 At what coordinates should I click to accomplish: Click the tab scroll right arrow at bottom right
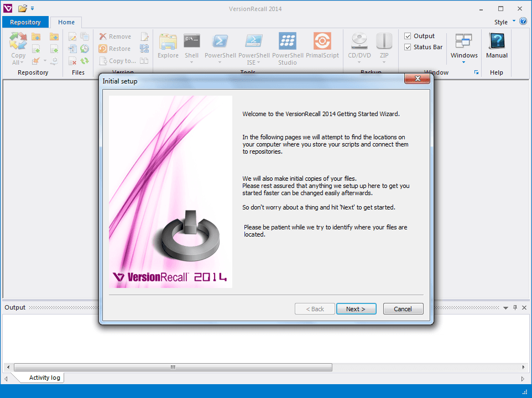point(523,379)
